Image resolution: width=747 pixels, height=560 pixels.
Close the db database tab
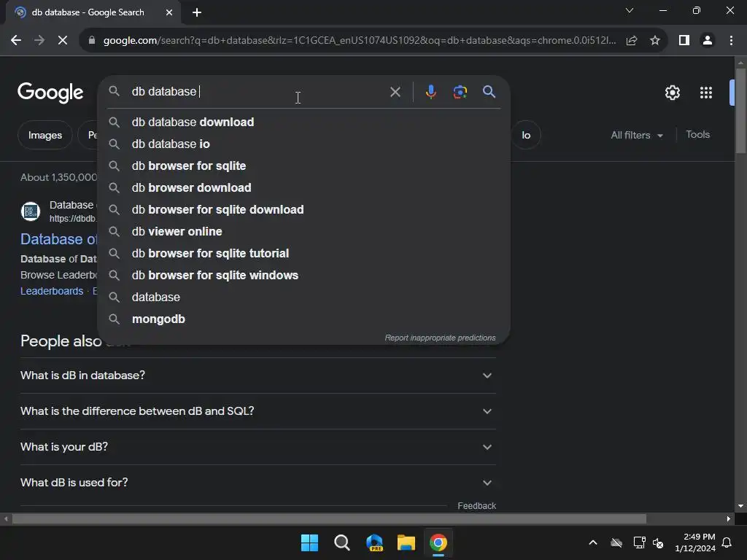pos(169,12)
